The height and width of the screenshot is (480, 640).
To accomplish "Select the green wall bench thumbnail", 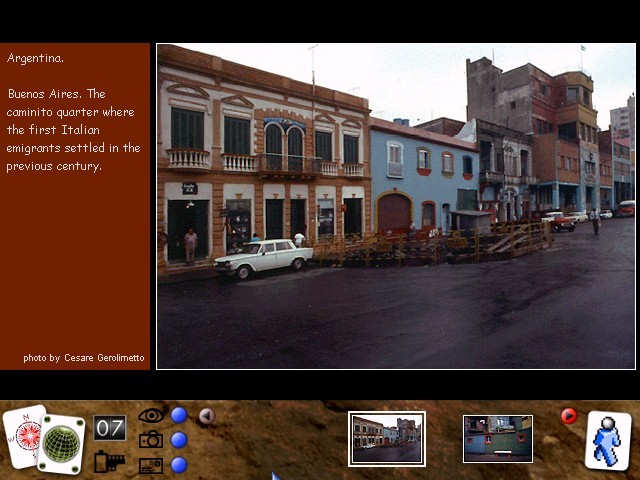I will point(498,439).
